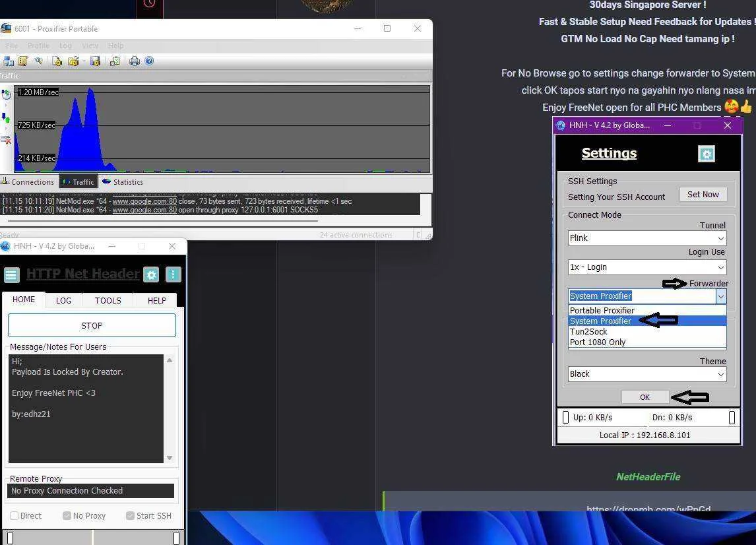Select the HOME tab in HNH
The image size is (756, 545).
pos(24,300)
